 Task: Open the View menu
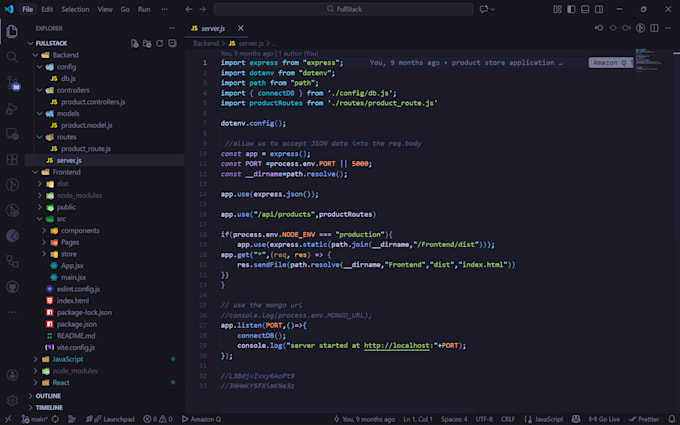click(x=105, y=9)
